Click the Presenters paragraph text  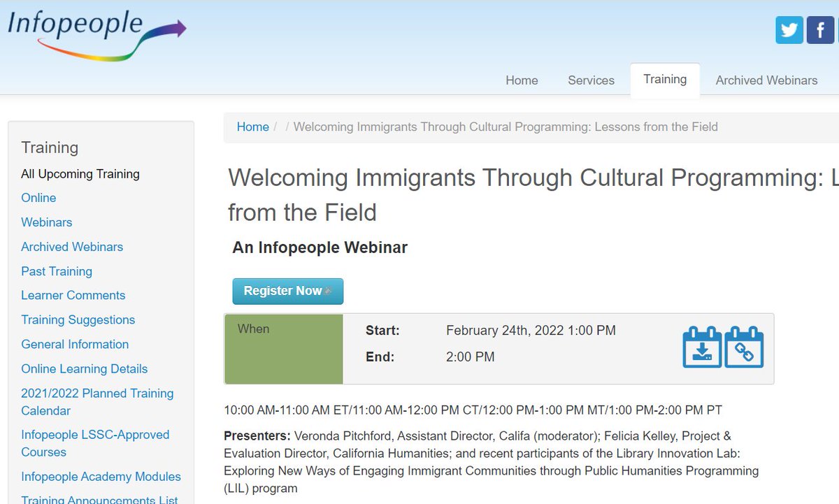click(x=491, y=462)
